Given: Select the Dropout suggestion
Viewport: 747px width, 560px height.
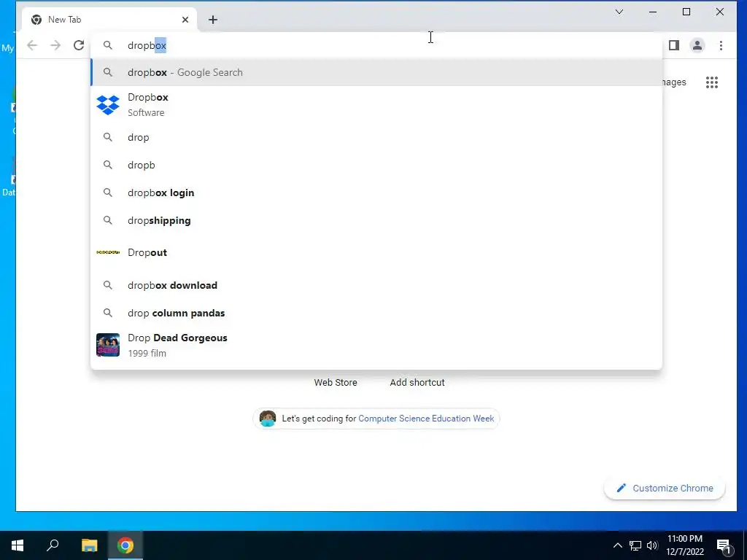Looking at the screenshot, I should click(376, 252).
